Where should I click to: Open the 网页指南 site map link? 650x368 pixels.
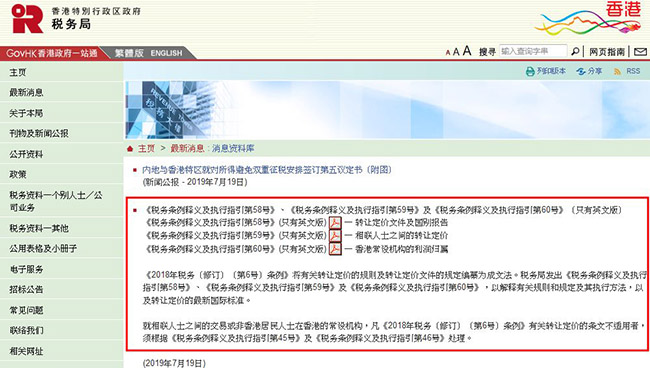tap(607, 52)
